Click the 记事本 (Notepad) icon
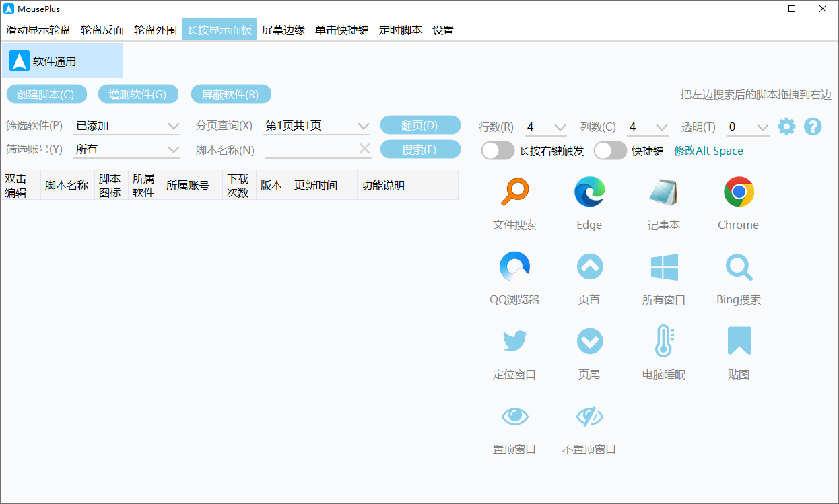Viewport: 839px width, 504px height. (664, 191)
